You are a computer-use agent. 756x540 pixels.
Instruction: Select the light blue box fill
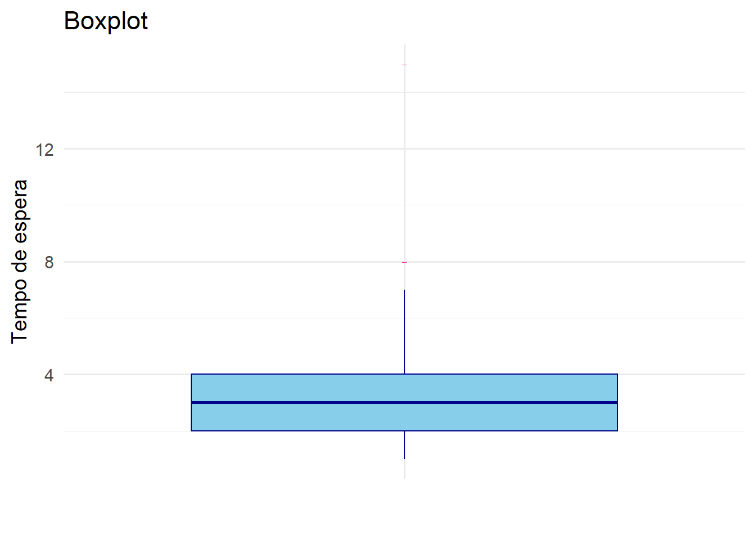coord(404,388)
